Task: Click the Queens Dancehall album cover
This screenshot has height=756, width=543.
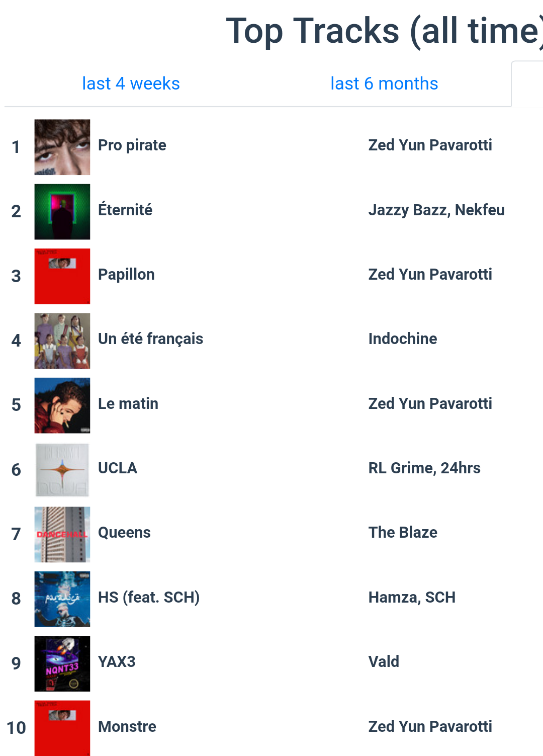Action: 62,534
